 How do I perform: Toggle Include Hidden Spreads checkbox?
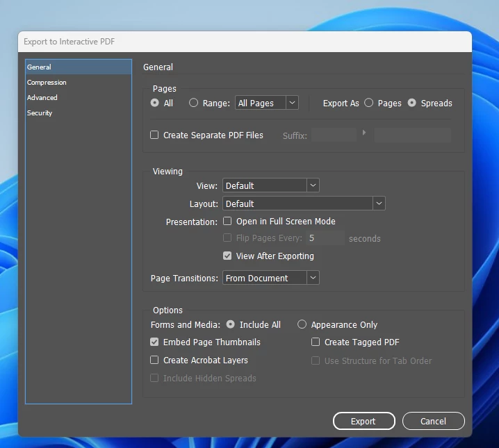click(154, 378)
